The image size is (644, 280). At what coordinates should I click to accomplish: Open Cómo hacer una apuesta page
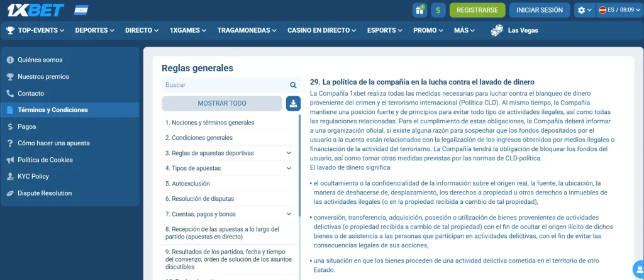tap(70, 143)
